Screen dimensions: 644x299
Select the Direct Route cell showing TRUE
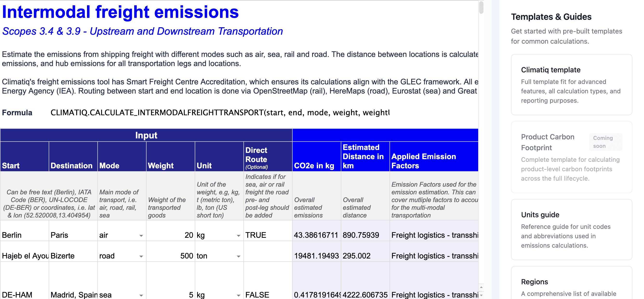pos(268,235)
